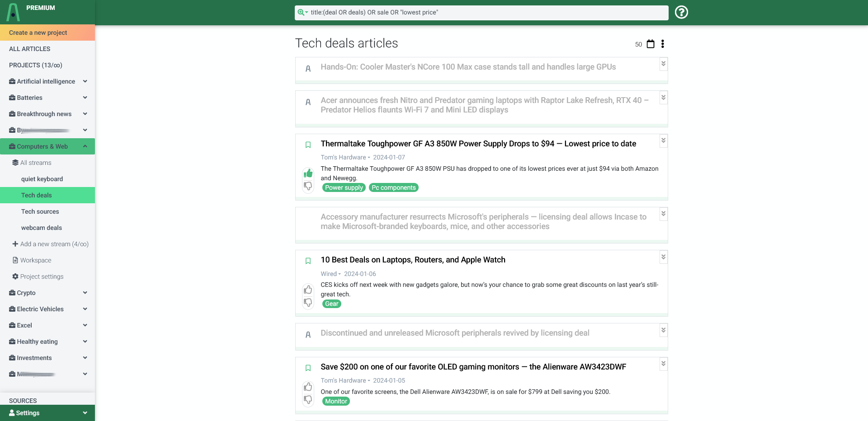Expand the Electric Vehicles project
This screenshot has height=421, width=868.
(x=85, y=309)
